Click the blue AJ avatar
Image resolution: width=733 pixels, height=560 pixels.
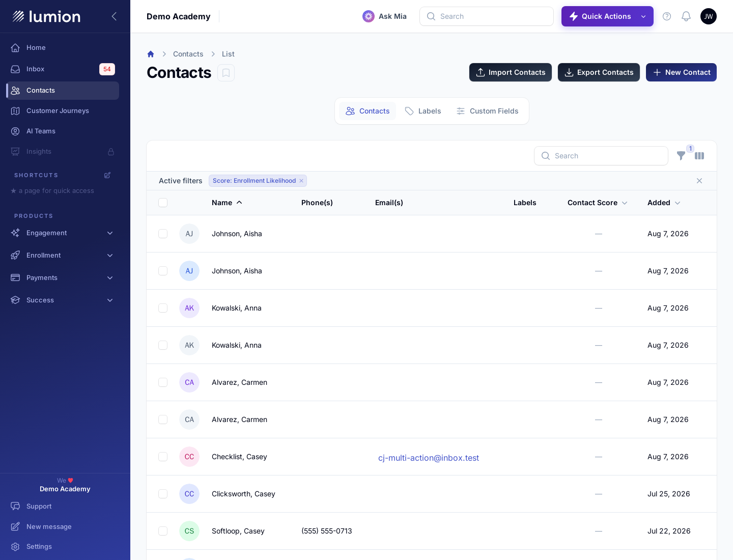pyautogui.click(x=189, y=271)
